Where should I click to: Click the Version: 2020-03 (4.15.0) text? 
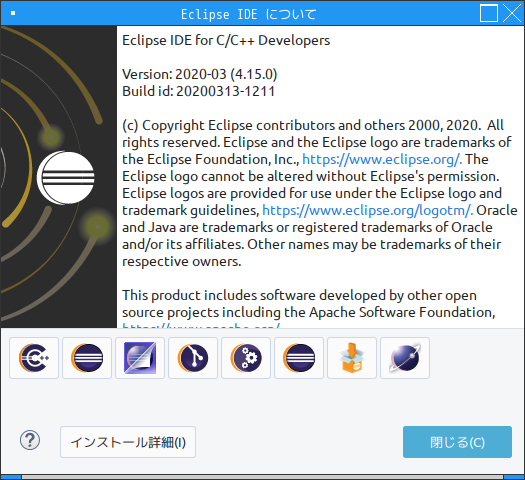[200, 74]
